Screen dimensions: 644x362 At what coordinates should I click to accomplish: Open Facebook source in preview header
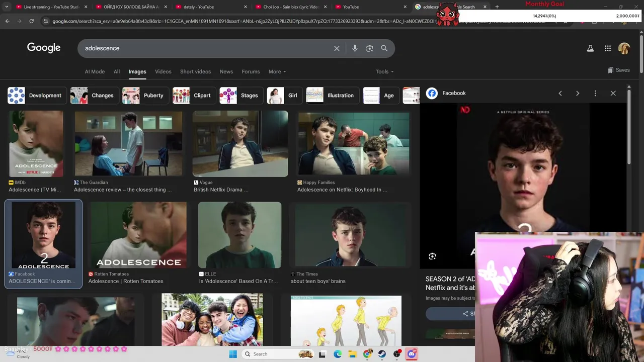tap(446, 93)
